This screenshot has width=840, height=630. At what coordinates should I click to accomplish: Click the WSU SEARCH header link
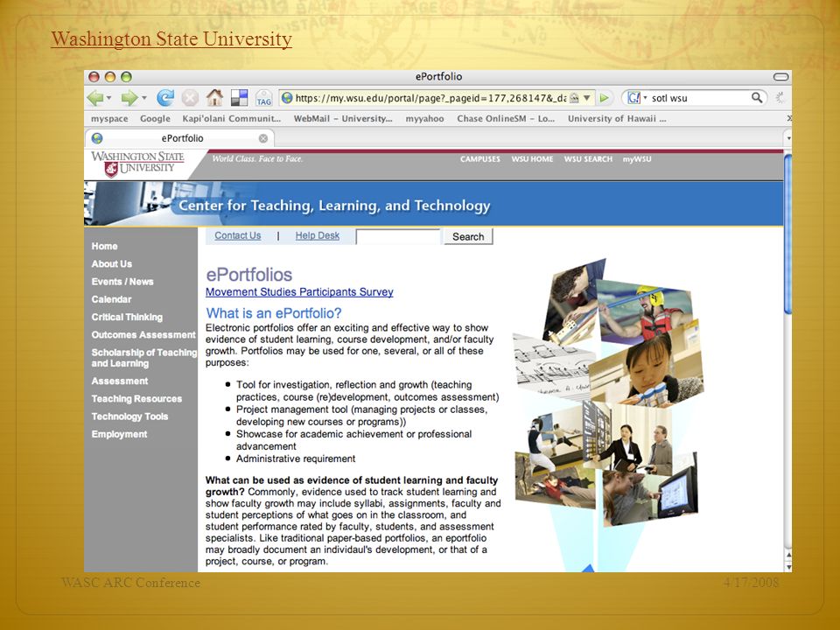588,159
